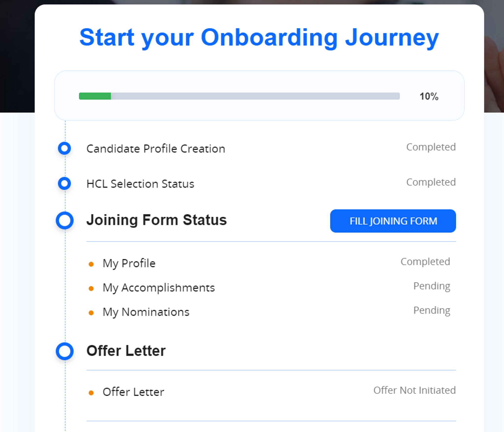Click the Offer Letter step circle marker
504x432 pixels.
point(65,351)
